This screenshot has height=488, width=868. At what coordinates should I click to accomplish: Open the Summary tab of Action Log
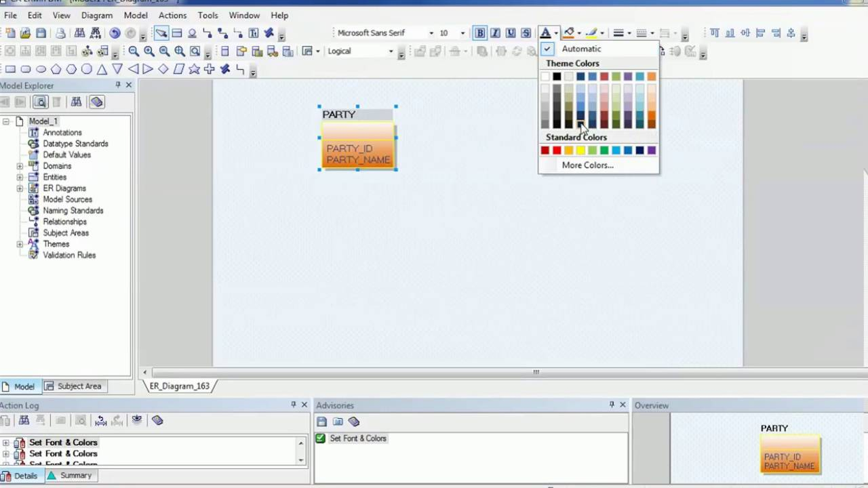[x=75, y=475]
